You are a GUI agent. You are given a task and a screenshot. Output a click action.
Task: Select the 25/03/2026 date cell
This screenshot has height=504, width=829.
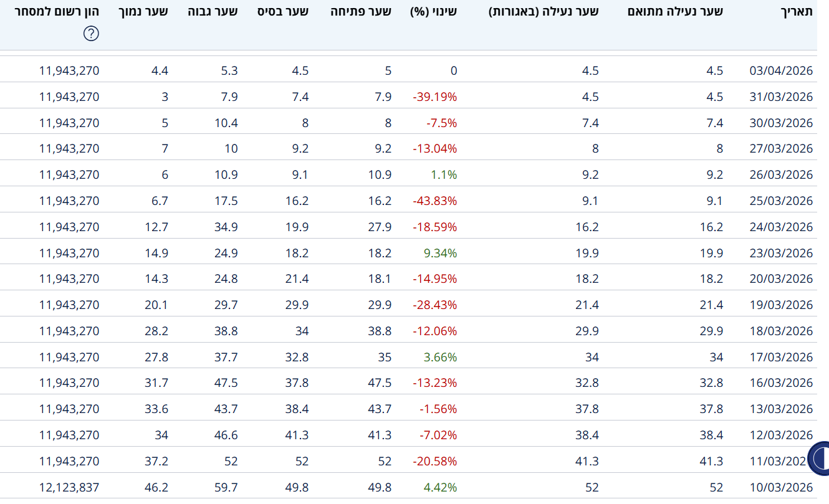tap(781, 201)
